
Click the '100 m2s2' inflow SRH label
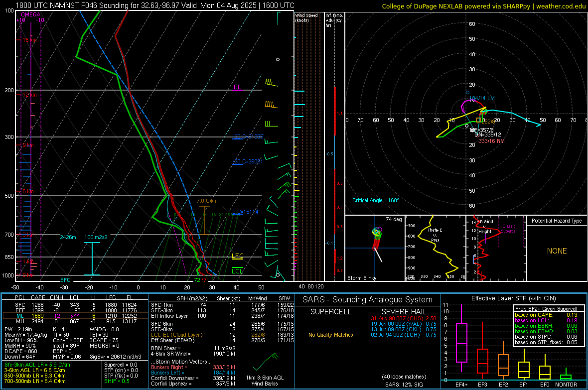96,238
